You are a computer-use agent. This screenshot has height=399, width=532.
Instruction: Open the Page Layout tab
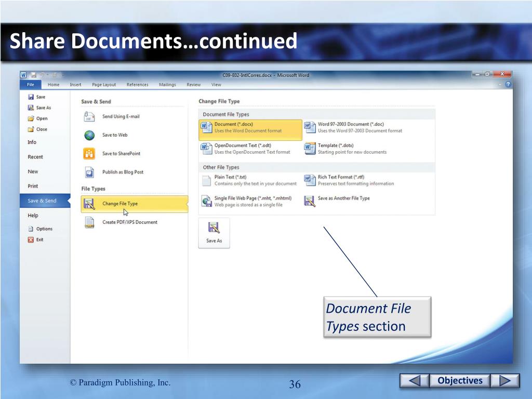point(104,85)
